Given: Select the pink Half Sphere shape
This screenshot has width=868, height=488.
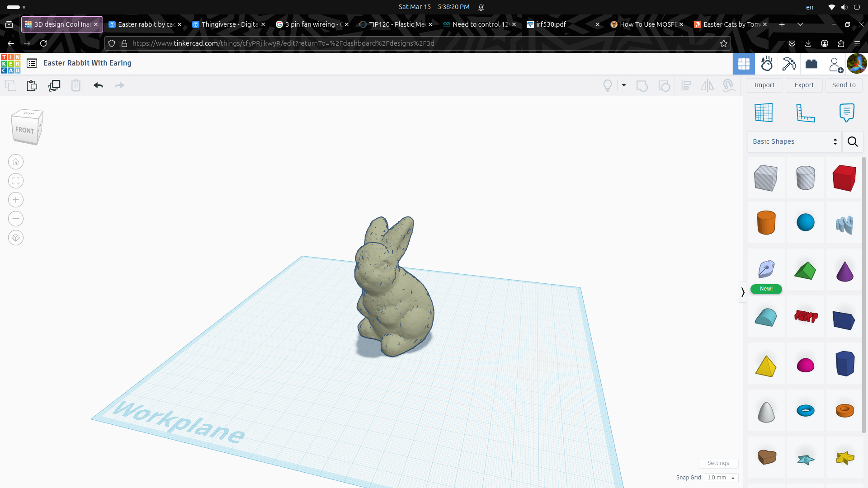Looking at the screenshot, I should coord(805,365).
